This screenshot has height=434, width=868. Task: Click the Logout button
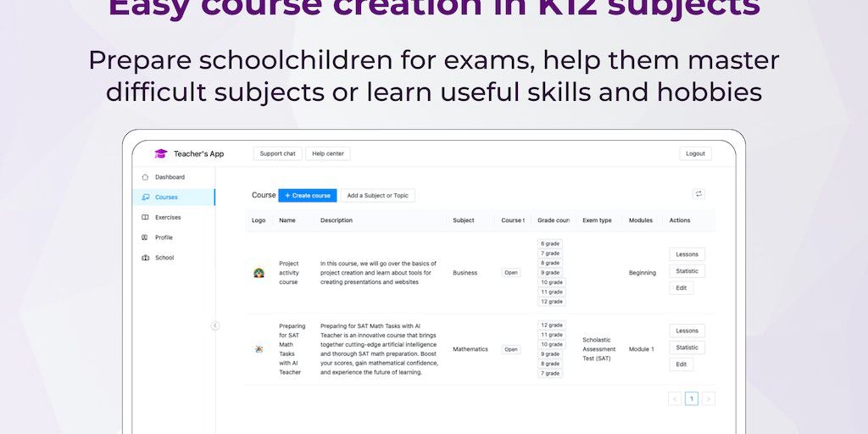point(695,154)
